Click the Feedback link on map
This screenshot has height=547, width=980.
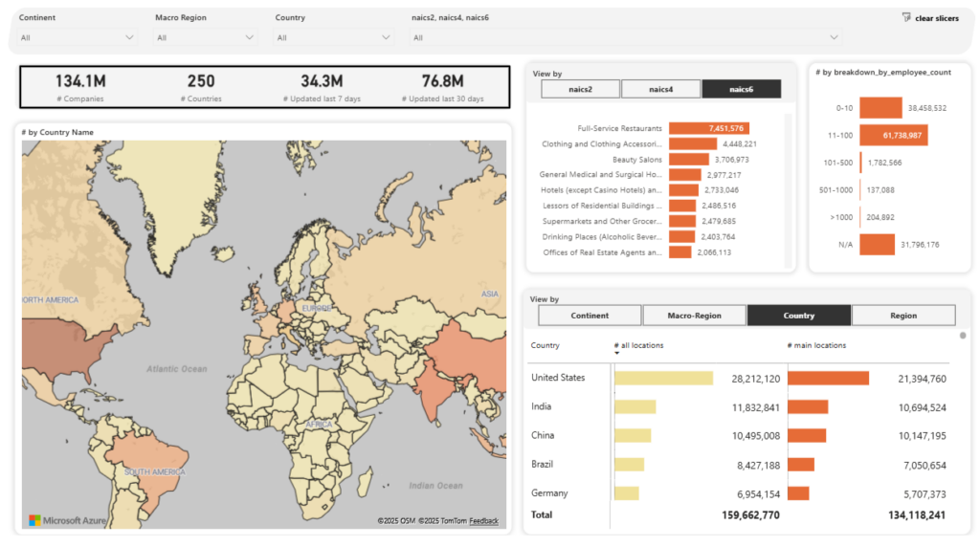483,521
